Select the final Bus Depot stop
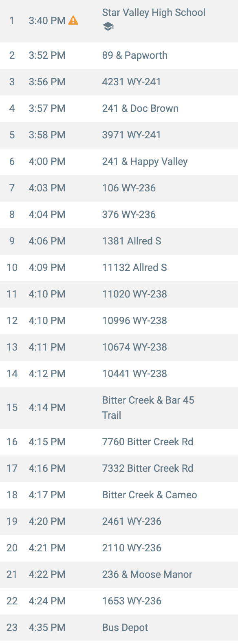Image resolution: width=238 pixels, height=644 pixels. tap(119, 628)
